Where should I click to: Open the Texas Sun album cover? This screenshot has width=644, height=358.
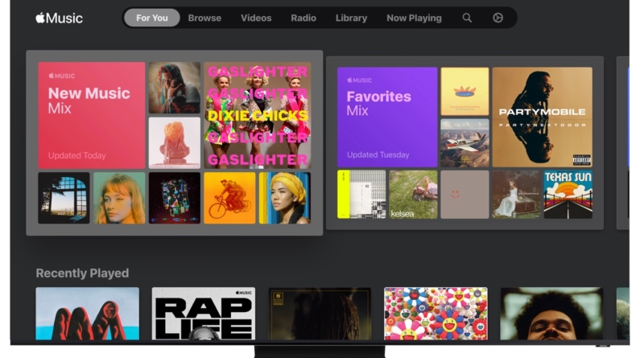[x=568, y=195]
